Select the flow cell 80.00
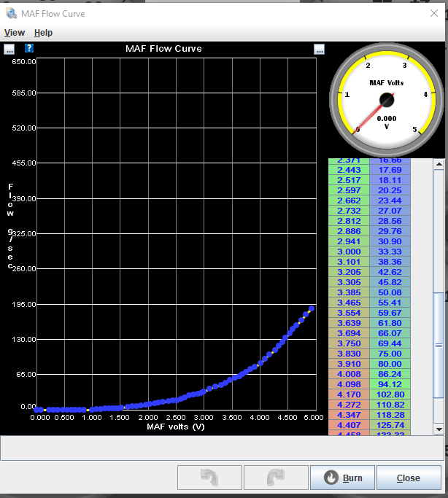 click(x=390, y=364)
